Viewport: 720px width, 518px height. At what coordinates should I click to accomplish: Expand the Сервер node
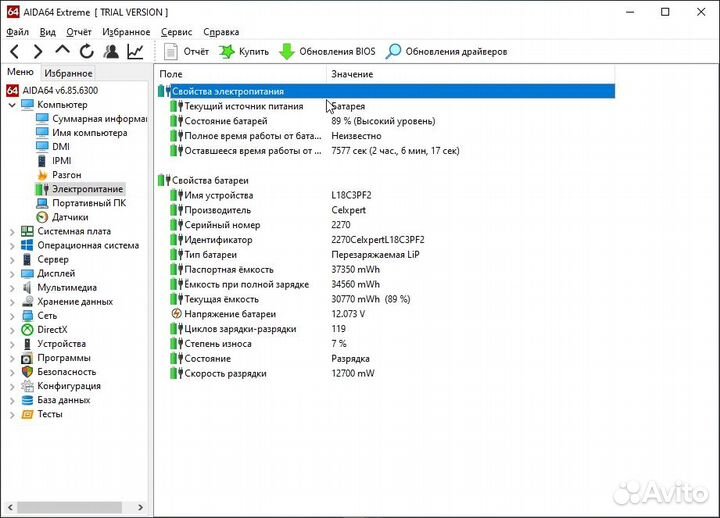(12, 260)
